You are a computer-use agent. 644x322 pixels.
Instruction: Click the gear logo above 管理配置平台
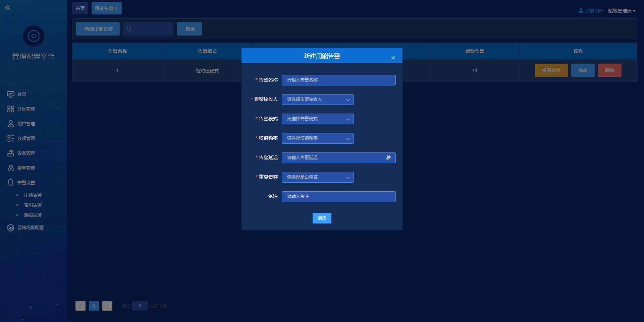[34, 36]
